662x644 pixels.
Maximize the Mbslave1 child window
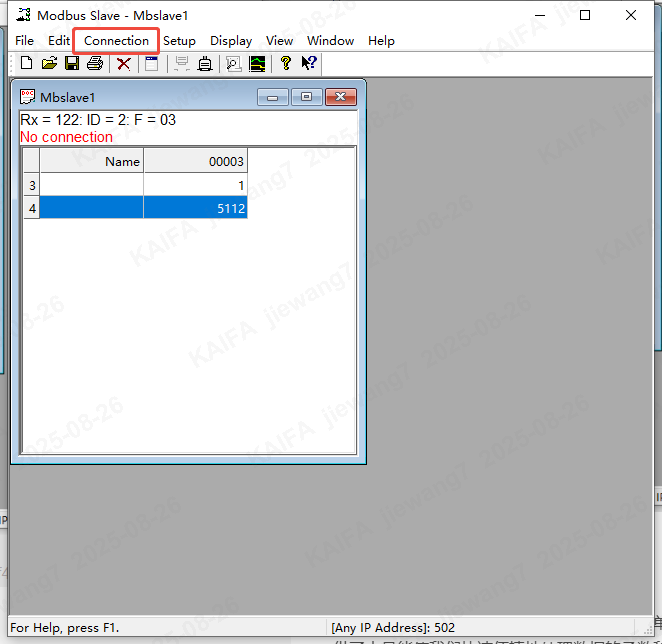coord(307,97)
